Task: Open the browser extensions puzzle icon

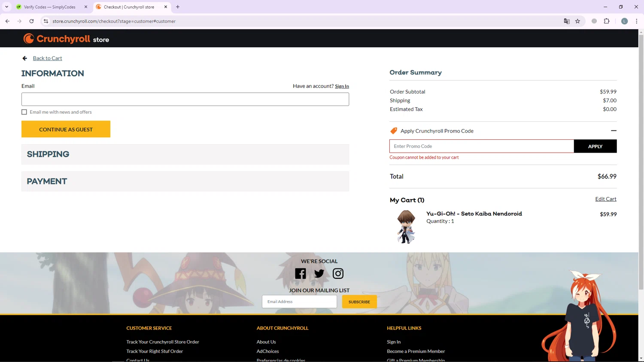Action: point(607,21)
